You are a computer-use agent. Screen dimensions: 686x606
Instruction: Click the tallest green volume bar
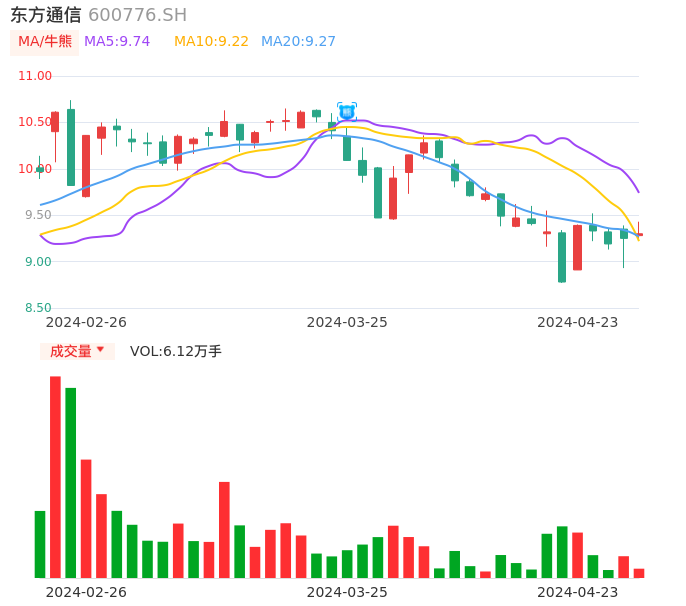pyautogui.click(x=71, y=482)
